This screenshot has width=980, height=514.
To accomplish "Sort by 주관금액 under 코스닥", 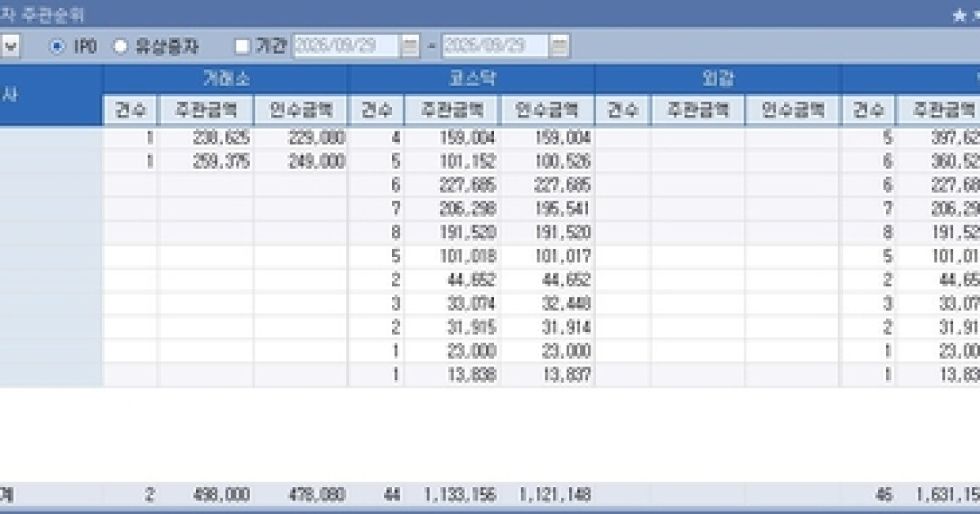I will [x=452, y=109].
